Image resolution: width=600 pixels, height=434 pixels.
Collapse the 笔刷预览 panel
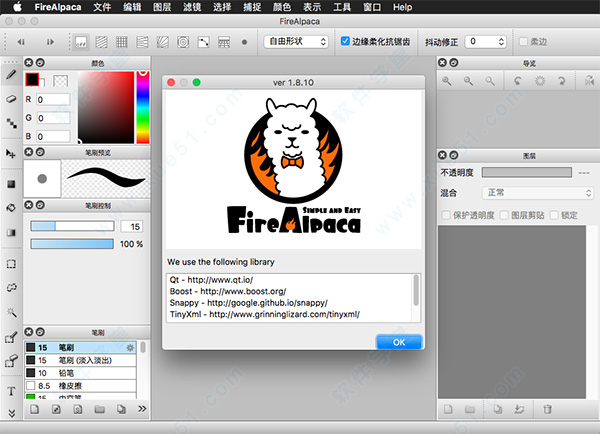pos(40,152)
